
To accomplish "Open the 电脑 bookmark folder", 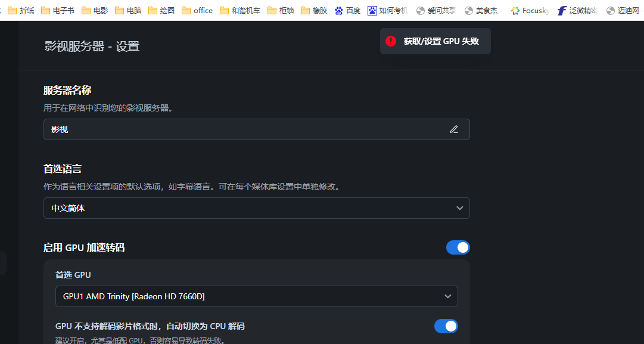I will click(128, 10).
